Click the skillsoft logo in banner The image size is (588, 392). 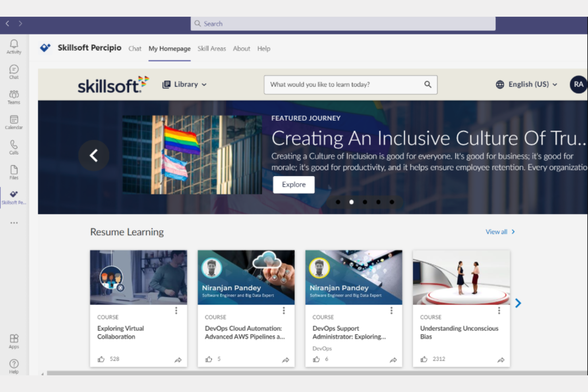coord(113,85)
